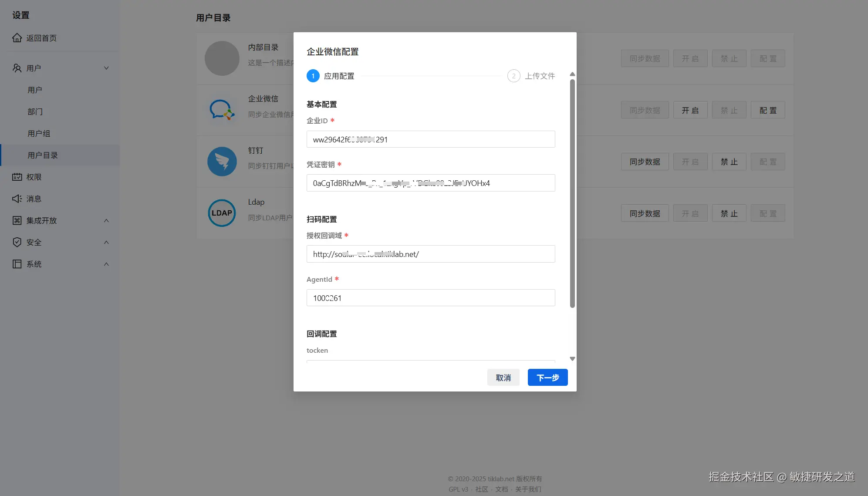Image resolution: width=868 pixels, height=496 pixels.
Task: Click the dialog scrollbar down arrow
Action: tap(572, 359)
